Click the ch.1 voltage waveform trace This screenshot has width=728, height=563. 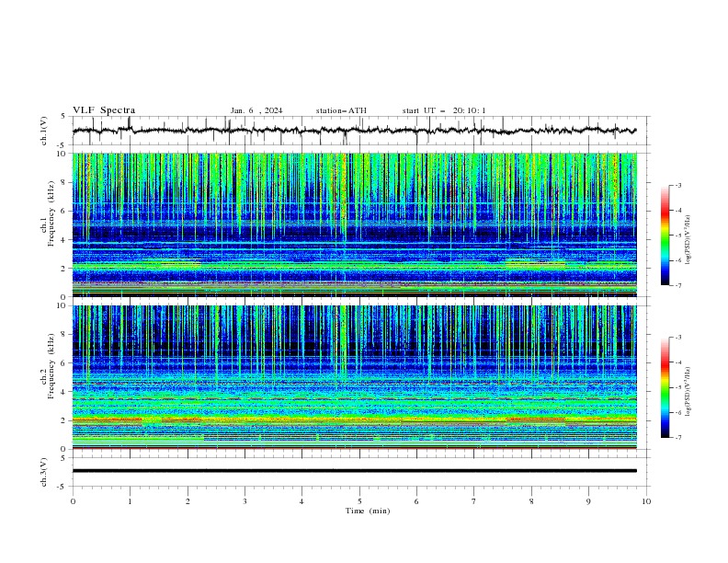click(x=354, y=131)
